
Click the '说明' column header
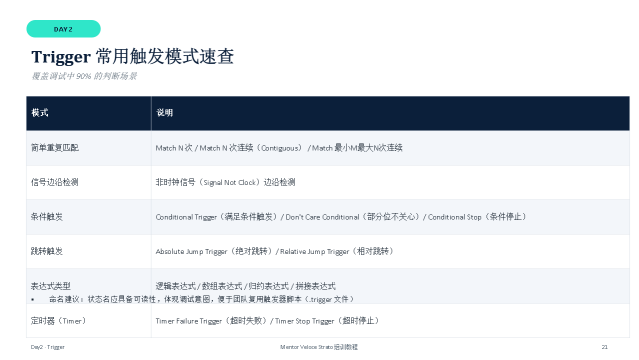click(390, 113)
